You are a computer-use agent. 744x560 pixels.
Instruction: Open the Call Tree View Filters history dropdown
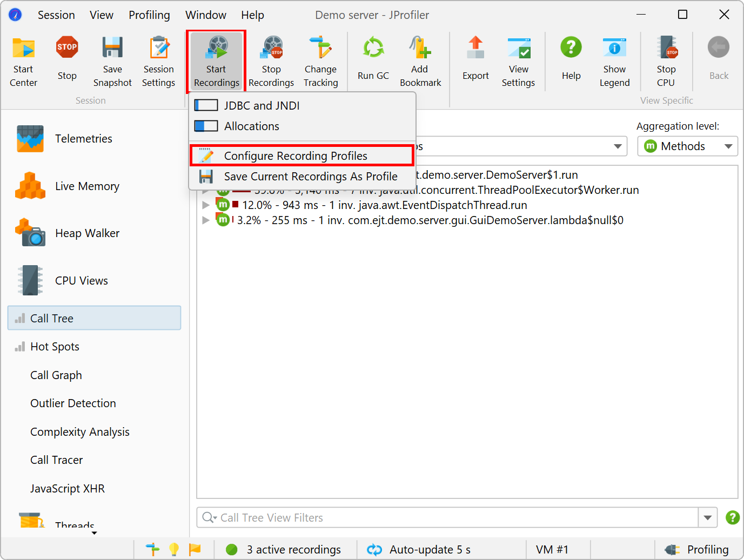point(708,517)
